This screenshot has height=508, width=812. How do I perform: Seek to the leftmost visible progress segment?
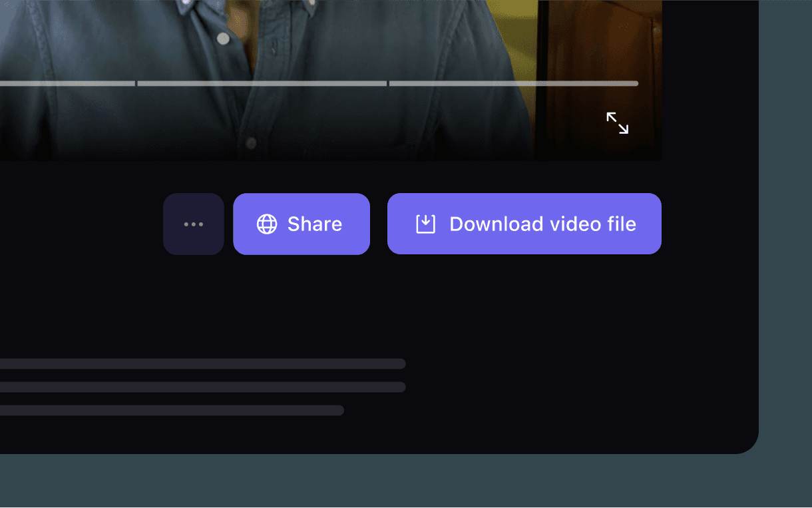[67, 84]
